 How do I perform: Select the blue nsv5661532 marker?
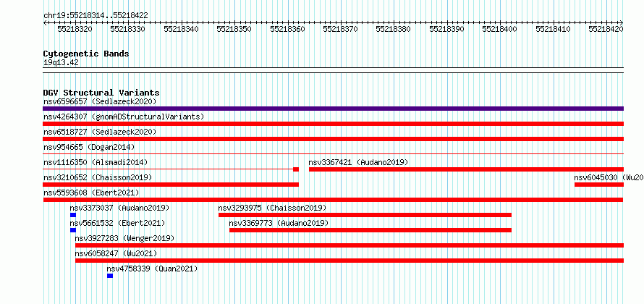click(73, 230)
